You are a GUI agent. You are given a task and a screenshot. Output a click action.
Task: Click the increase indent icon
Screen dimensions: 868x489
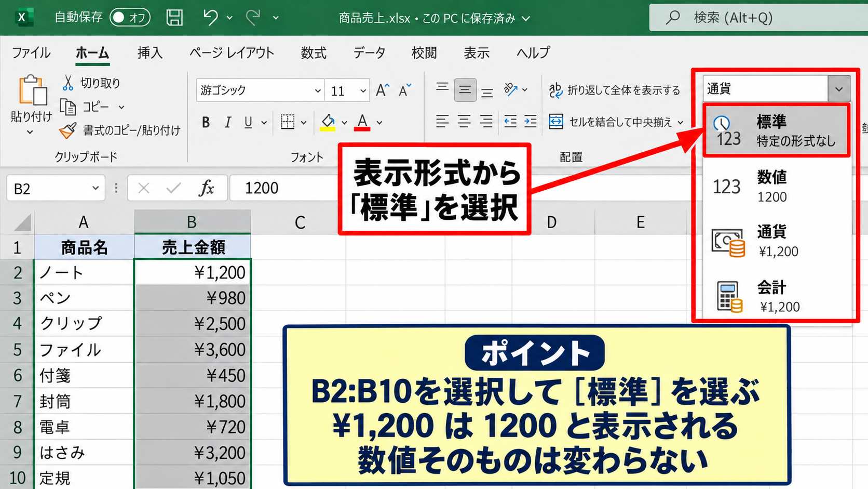(531, 122)
